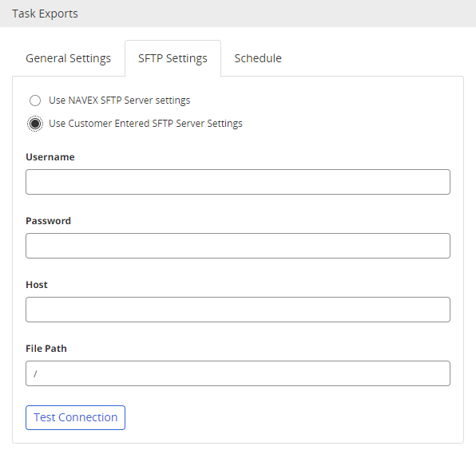Click the Host field label
The image size is (476, 450).
tap(37, 285)
